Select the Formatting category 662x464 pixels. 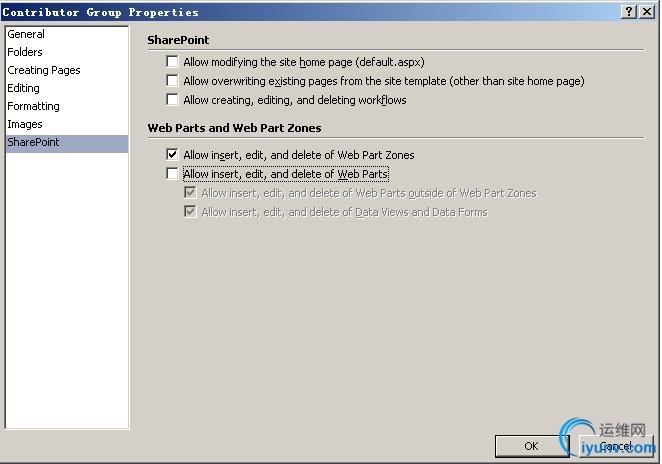tap(67, 106)
